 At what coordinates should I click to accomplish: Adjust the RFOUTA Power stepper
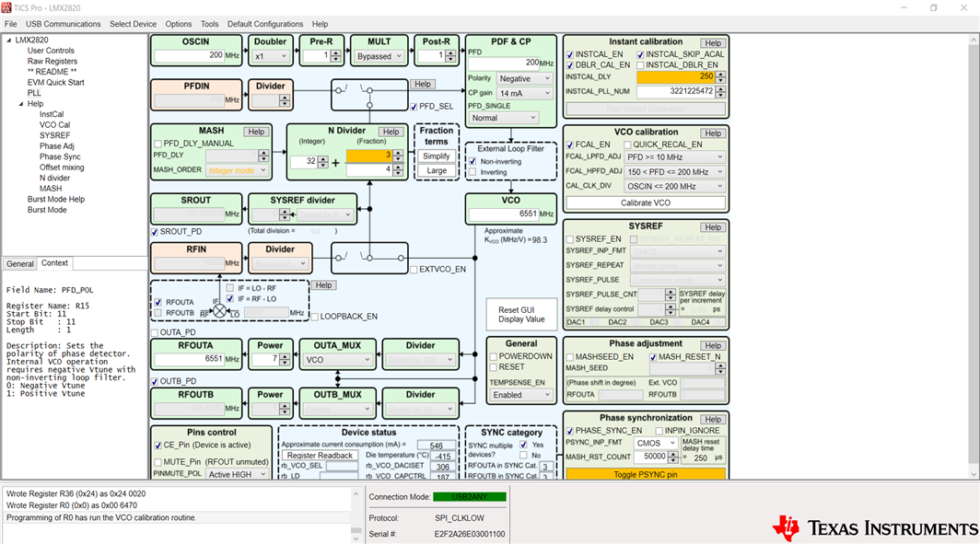(285, 359)
